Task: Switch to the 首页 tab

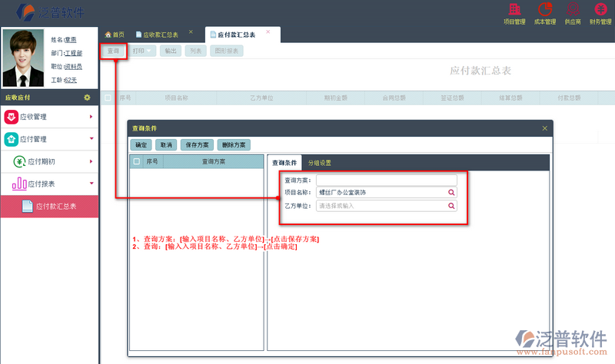Action: [x=115, y=35]
